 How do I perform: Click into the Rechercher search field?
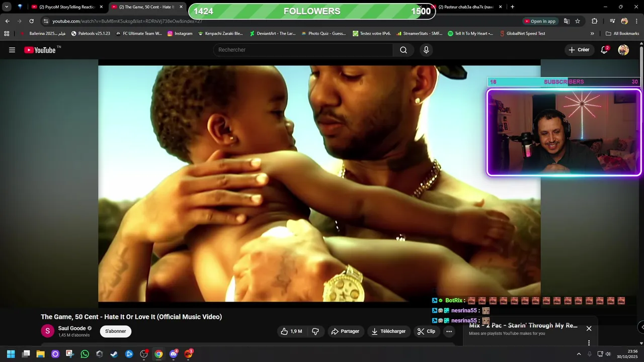tap(303, 50)
